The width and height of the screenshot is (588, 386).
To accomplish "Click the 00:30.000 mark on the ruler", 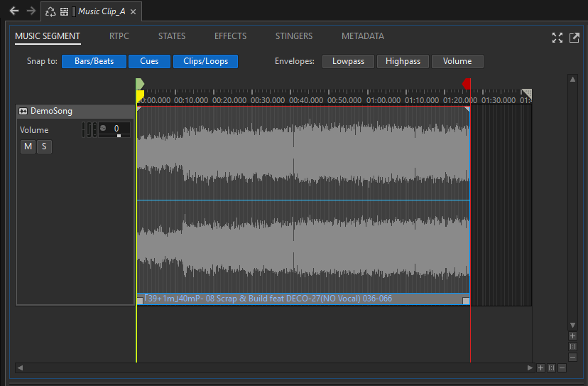I will [x=268, y=100].
